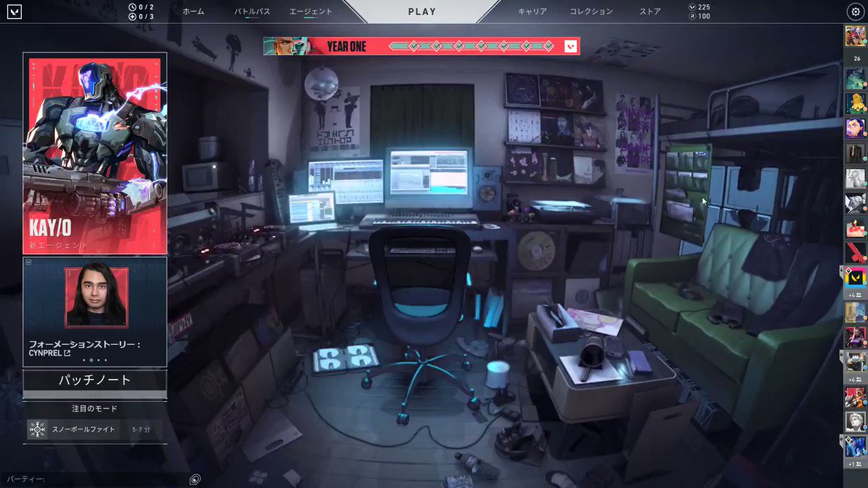Open the settings gear icon

tap(855, 12)
